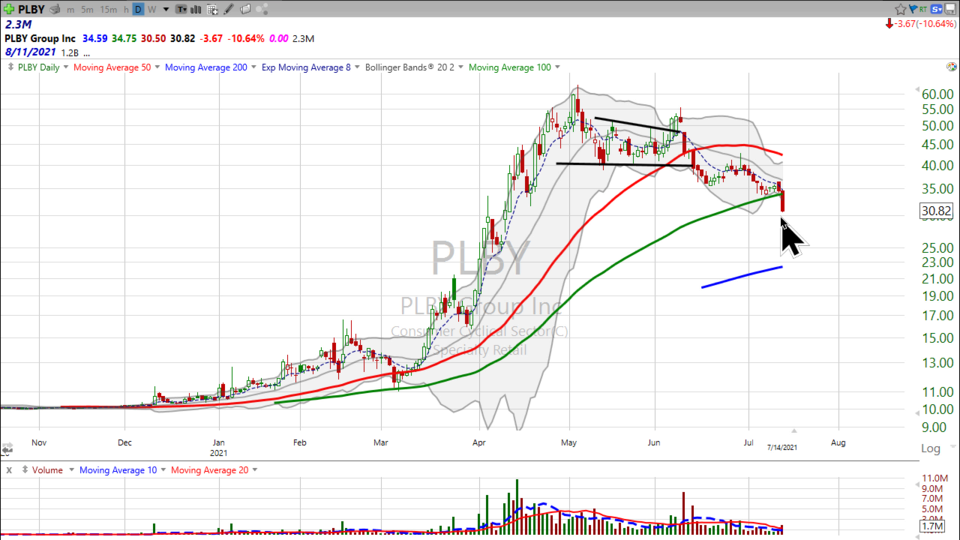Click the star favorite icon
This screenshot has height=540, width=960.
point(900,9)
